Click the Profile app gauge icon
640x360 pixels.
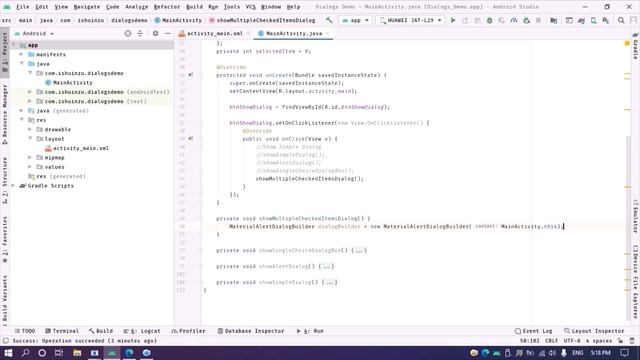pos(514,20)
